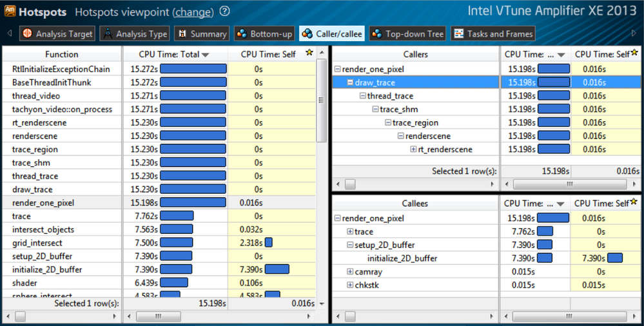Image resolution: width=644 pixels, height=326 pixels.
Task: Select initialize_2D_buffer in Function list
Action: pyautogui.click(x=47, y=269)
